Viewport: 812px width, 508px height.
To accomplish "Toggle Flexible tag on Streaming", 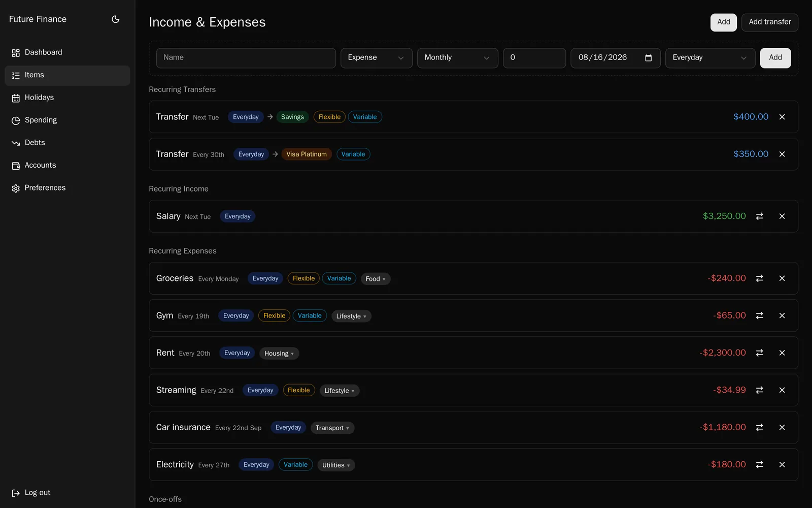I will (299, 390).
